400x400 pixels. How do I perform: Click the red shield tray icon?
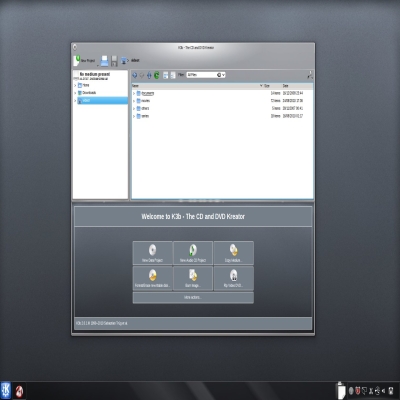tap(358, 391)
